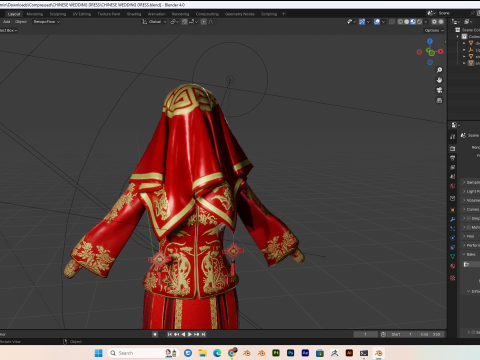Switch to the Shading workspace tab
This screenshot has width=480, height=360.
coord(134,14)
